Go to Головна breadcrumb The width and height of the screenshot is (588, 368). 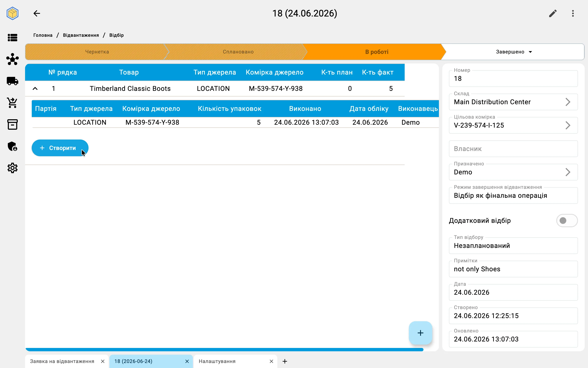(x=43, y=35)
